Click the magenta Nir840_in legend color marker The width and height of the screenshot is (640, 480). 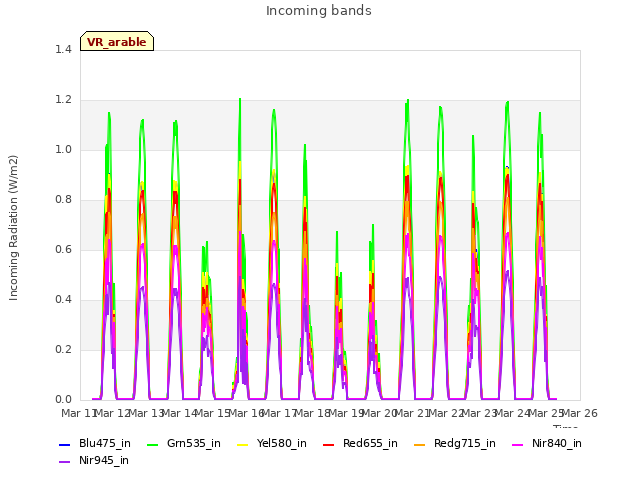coord(518,444)
